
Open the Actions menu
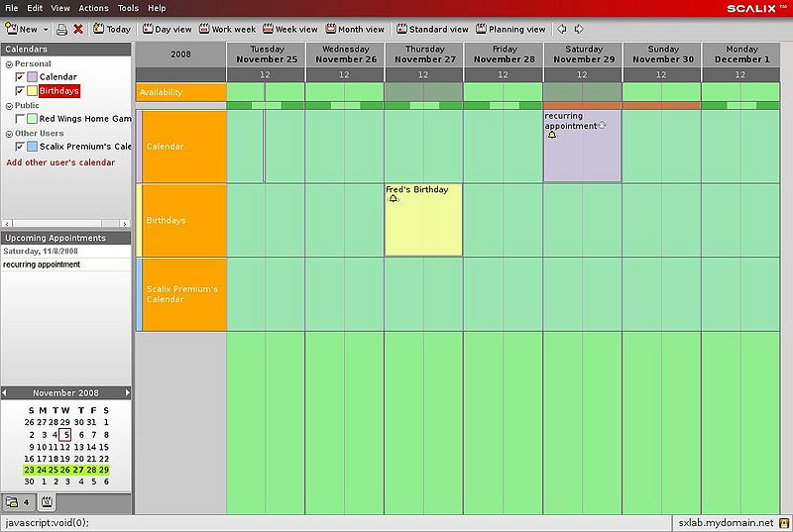[x=93, y=8]
